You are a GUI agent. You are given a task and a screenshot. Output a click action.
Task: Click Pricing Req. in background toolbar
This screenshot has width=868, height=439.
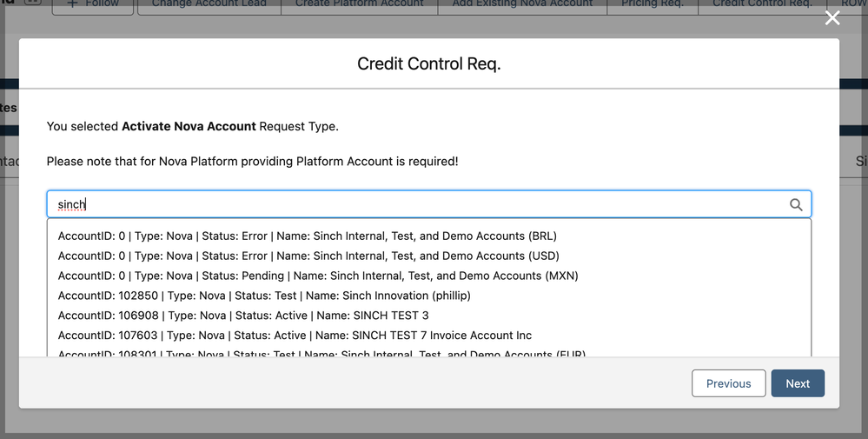[653, 5]
